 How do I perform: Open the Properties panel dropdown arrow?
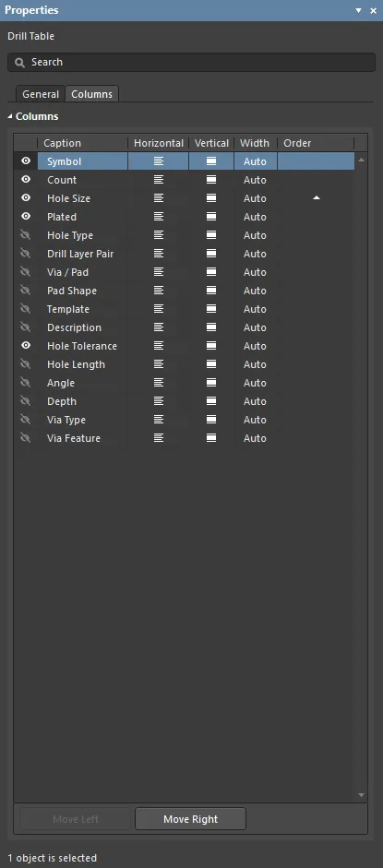(x=359, y=10)
